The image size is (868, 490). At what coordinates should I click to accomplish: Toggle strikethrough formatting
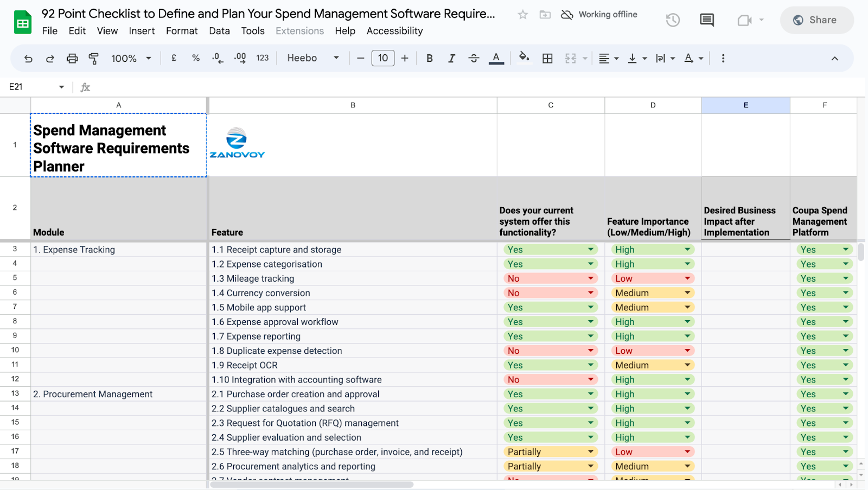(x=474, y=59)
